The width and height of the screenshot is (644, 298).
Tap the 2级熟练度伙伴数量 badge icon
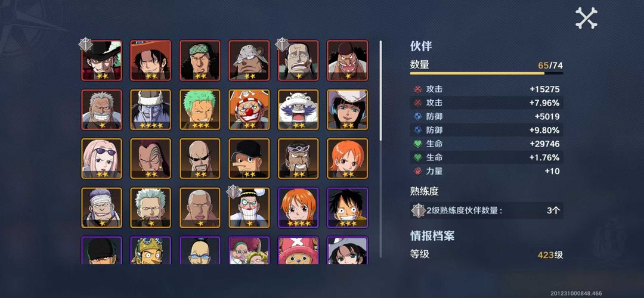point(419,210)
